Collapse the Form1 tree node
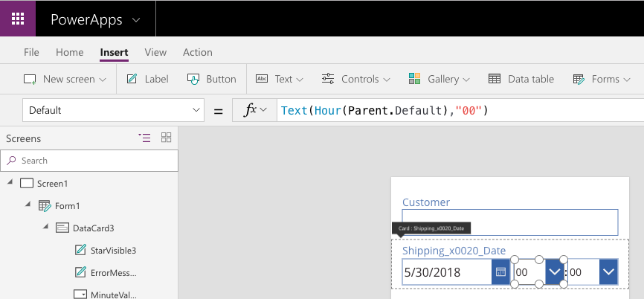 28,204
